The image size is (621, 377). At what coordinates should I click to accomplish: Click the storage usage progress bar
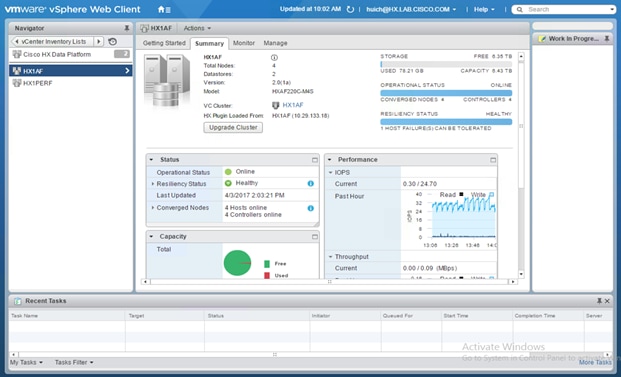click(x=446, y=64)
